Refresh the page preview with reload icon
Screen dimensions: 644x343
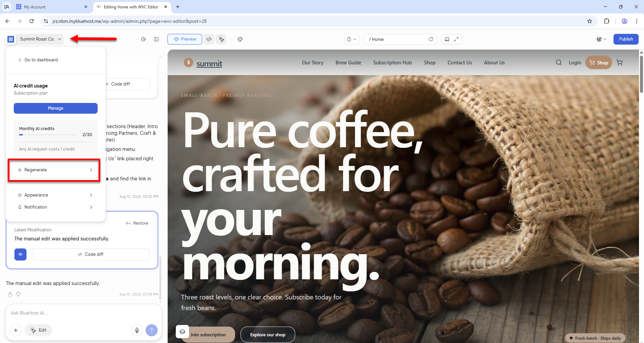pyautogui.click(x=431, y=39)
